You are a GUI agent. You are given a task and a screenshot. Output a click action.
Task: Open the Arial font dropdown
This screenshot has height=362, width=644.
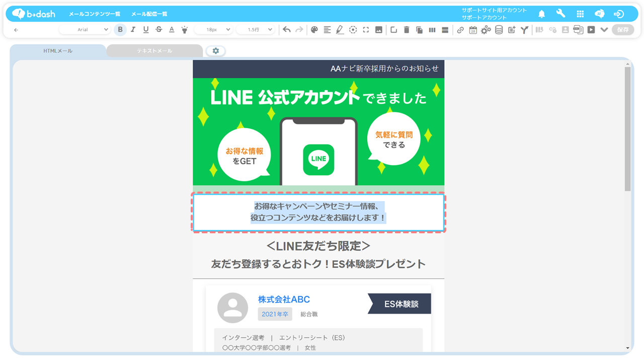pos(85,30)
